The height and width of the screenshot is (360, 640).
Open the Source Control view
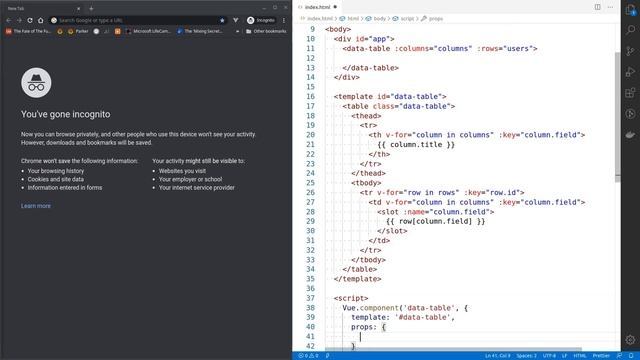coord(631,51)
